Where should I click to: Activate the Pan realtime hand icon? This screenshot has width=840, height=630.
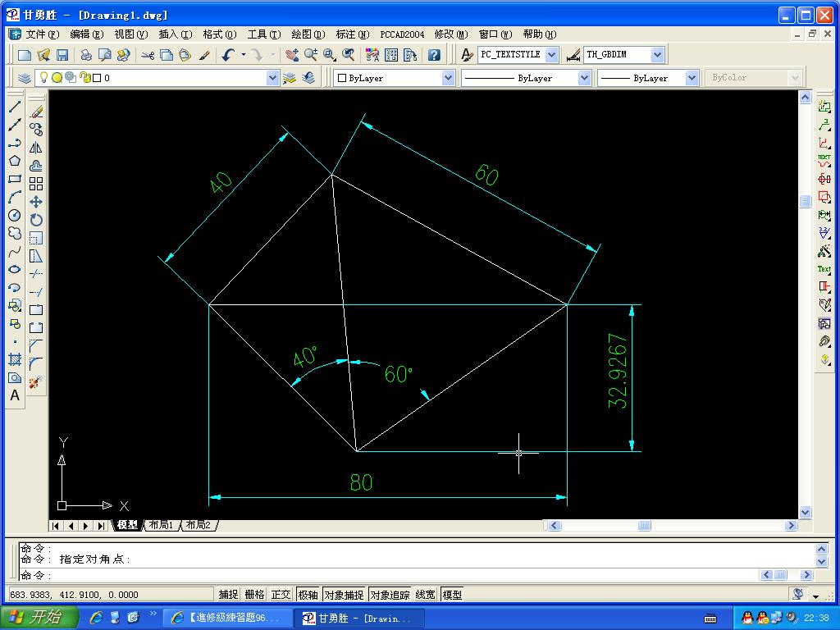click(x=292, y=55)
